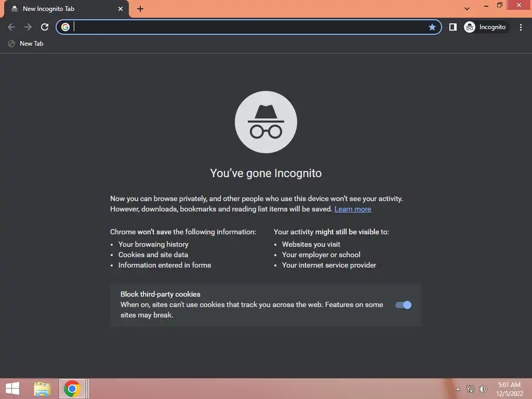Close the New Incognito Tab
The image size is (532, 399).
coord(121,9)
